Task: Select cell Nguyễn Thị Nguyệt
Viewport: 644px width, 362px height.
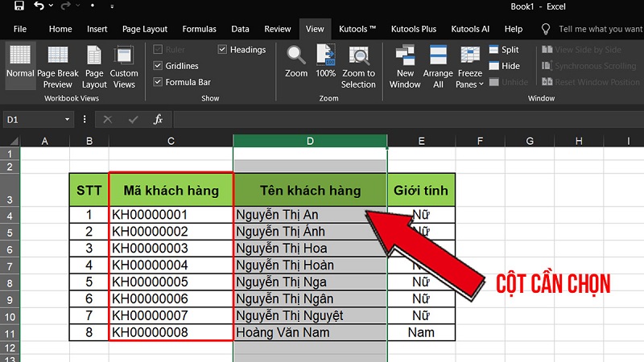Action: tap(310, 315)
